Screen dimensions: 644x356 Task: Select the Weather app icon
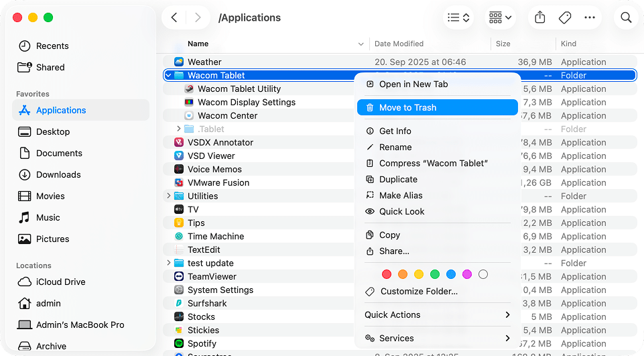coord(179,62)
